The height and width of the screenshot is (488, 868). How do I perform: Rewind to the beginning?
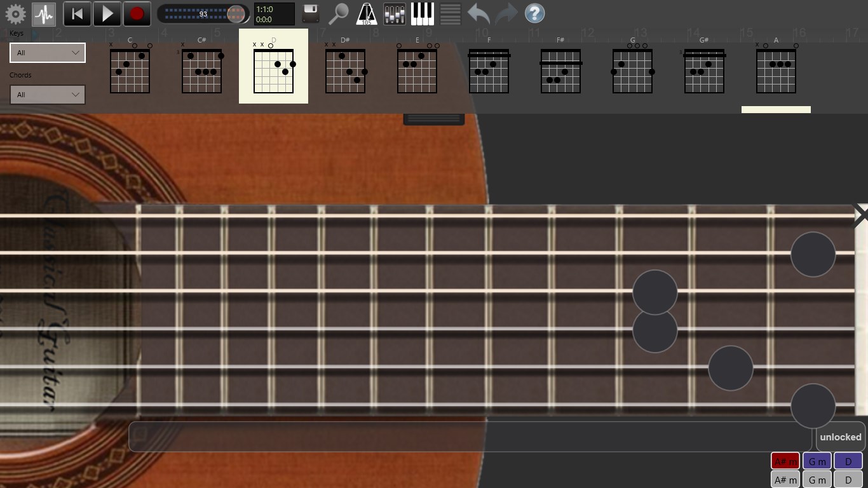click(x=77, y=13)
